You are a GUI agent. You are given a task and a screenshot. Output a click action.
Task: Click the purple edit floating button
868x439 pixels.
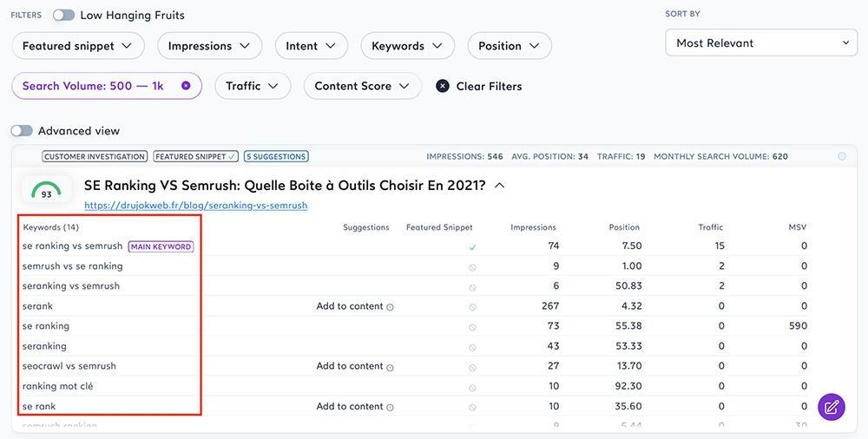pos(832,408)
